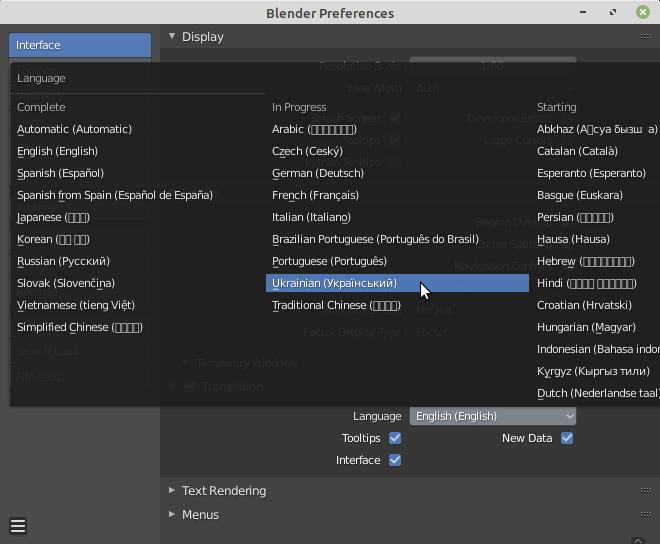Expand the Text Rendering panel
The width and height of the screenshot is (660, 544).
[x=172, y=491]
